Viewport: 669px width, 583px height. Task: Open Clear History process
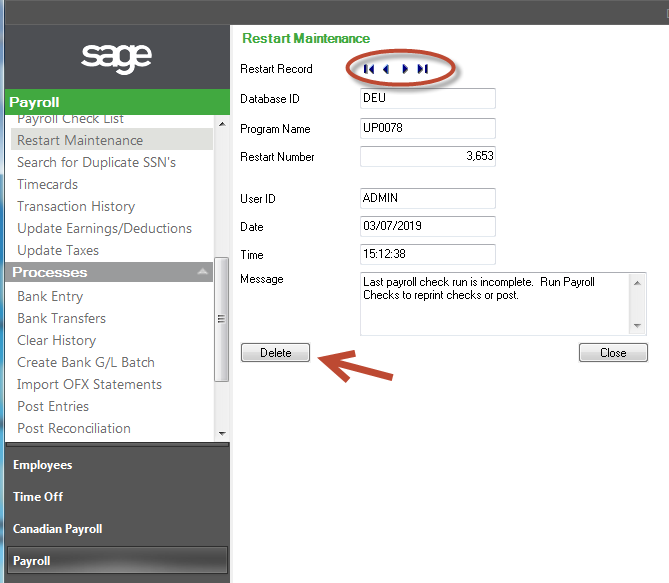point(57,341)
